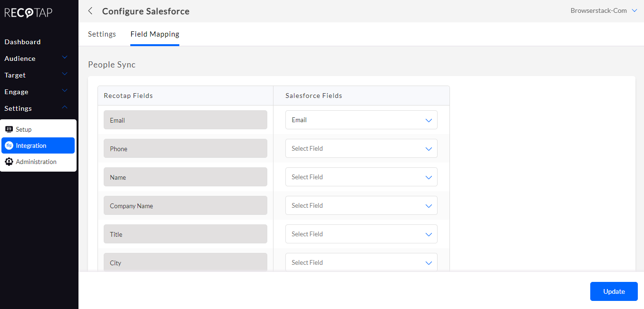
Task: Open the Salesforce field dropdown for Email
Action: click(361, 120)
